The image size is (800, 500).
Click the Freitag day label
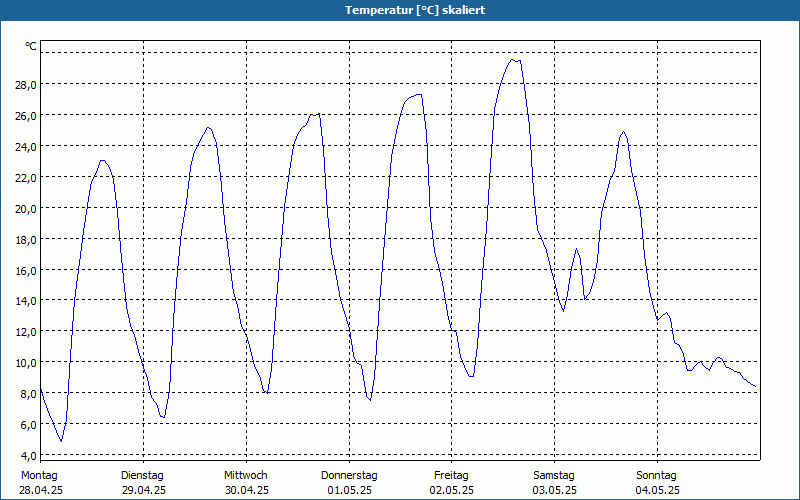[452, 476]
